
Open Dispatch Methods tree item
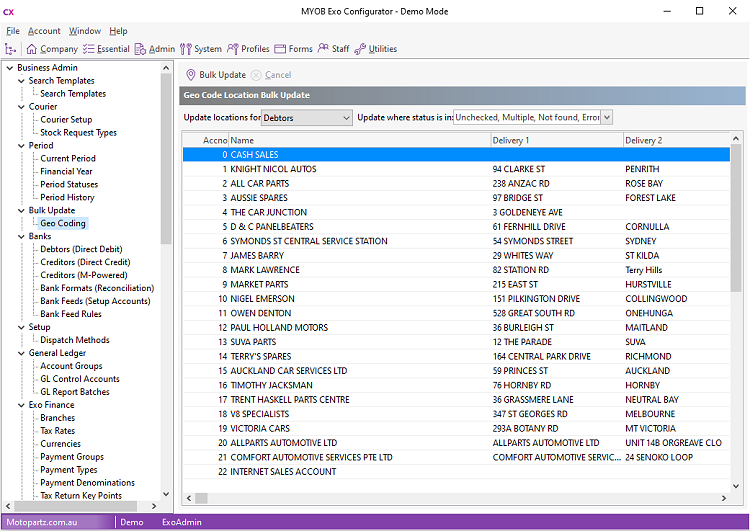[75, 340]
